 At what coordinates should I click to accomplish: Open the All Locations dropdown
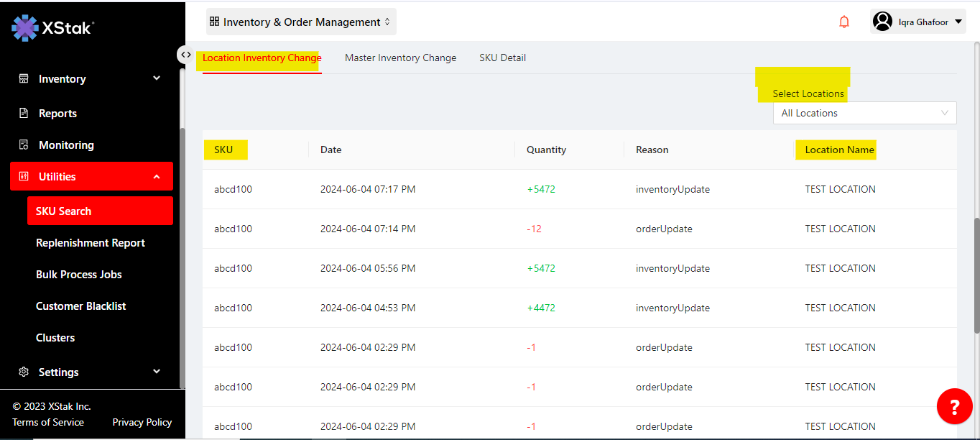coord(864,113)
